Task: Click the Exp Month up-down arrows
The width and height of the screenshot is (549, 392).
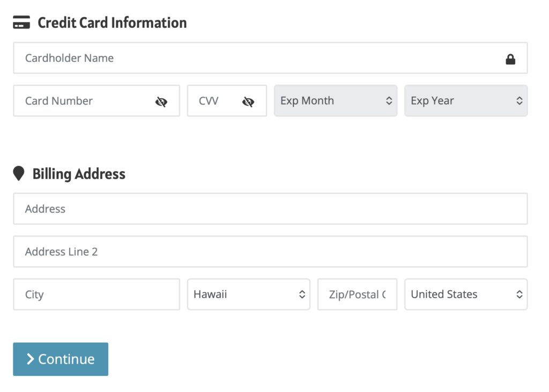Action: coord(389,101)
